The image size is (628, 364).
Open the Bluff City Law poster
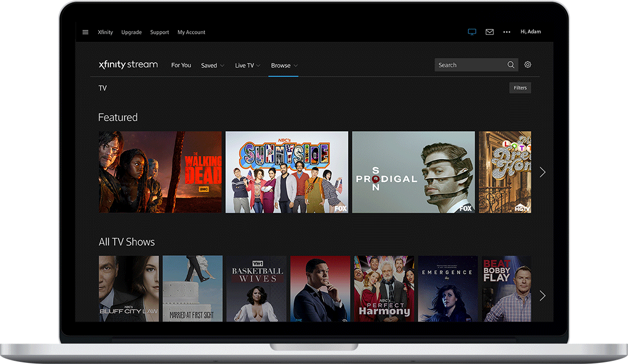coord(129,289)
